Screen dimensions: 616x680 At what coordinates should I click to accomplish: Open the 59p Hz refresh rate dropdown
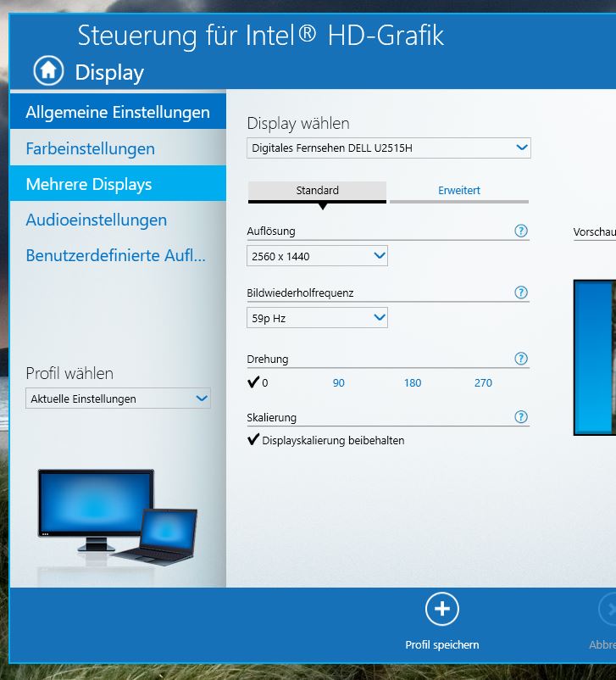317,318
